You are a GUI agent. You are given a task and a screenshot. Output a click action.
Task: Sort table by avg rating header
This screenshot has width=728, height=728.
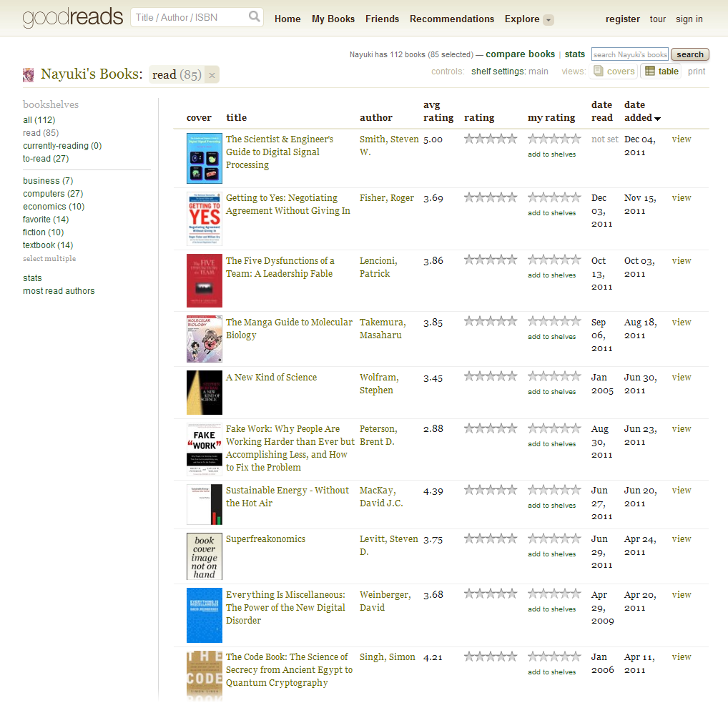click(x=438, y=111)
